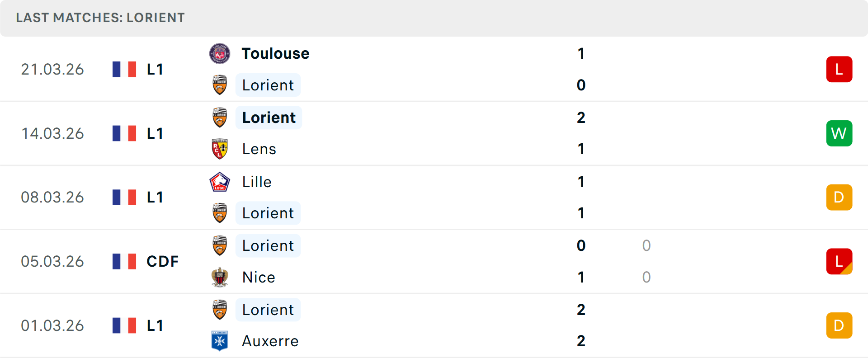Viewport: 868px width, 358px height.
Task: Expand the Last Matches: Lorient header
Action: 100,18
